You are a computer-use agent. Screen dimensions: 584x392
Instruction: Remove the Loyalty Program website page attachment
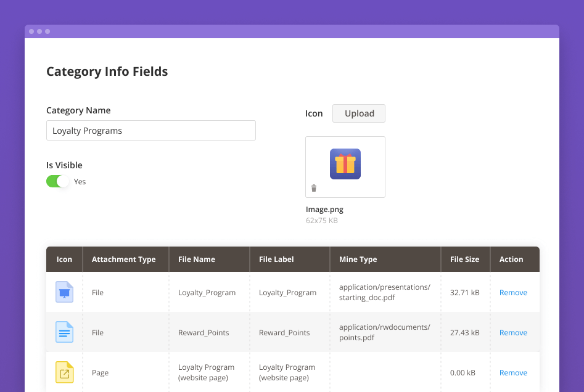tap(513, 372)
